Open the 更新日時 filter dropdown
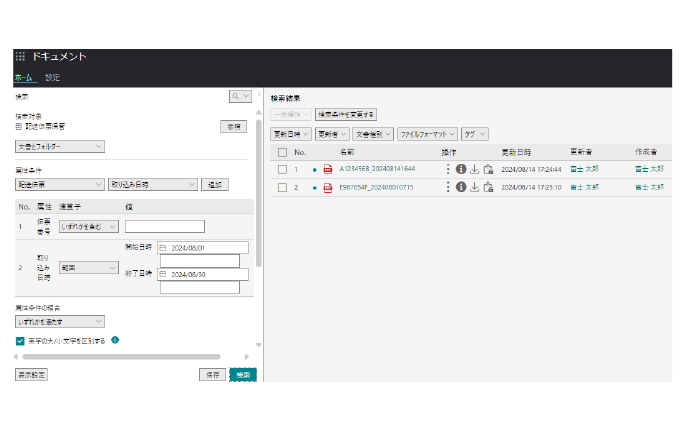Viewport: 686px width, 431px height. click(290, 133)
